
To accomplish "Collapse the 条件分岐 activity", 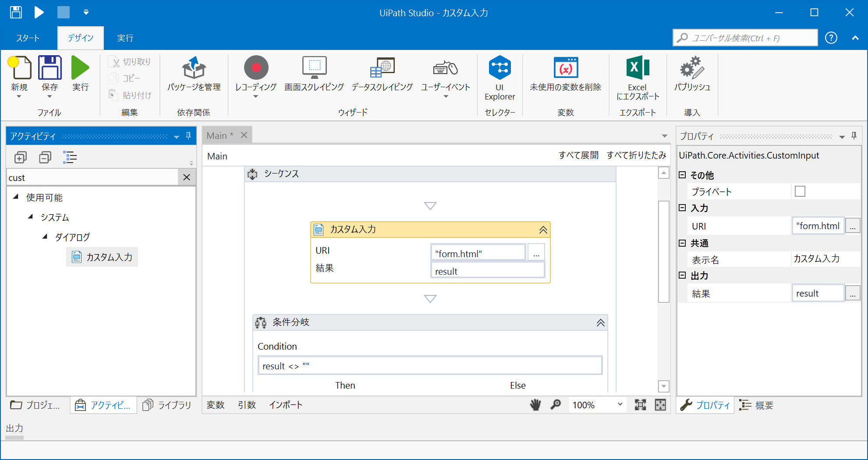I will [x=600, y=323].
